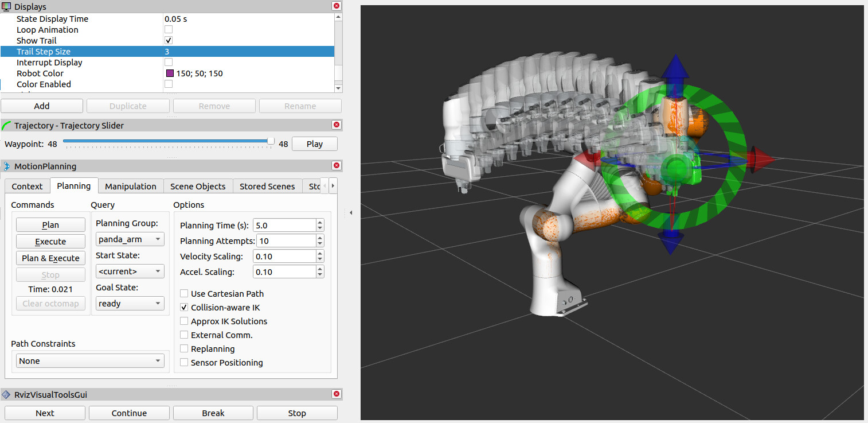The width and height of the screenshot is (868, 423).
Task: Collapse the left side panel arrow
Action: coord(350,212)
